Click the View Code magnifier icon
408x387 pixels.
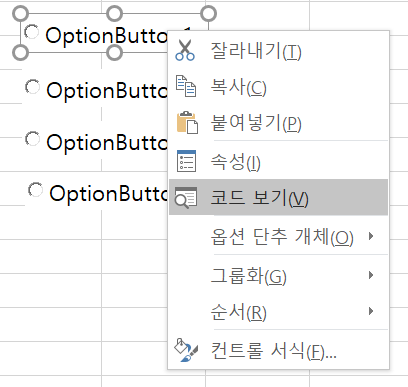pos(186,198)
